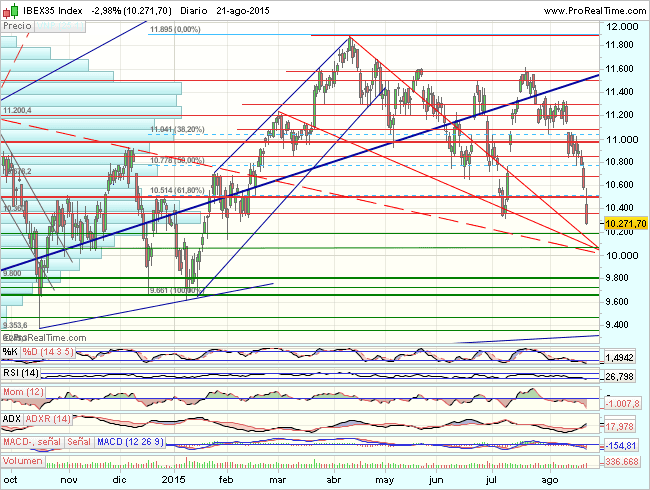
Task: Select the 11.895 (0,00%) Fibonacci label
Action: click(x=175, y=29)
